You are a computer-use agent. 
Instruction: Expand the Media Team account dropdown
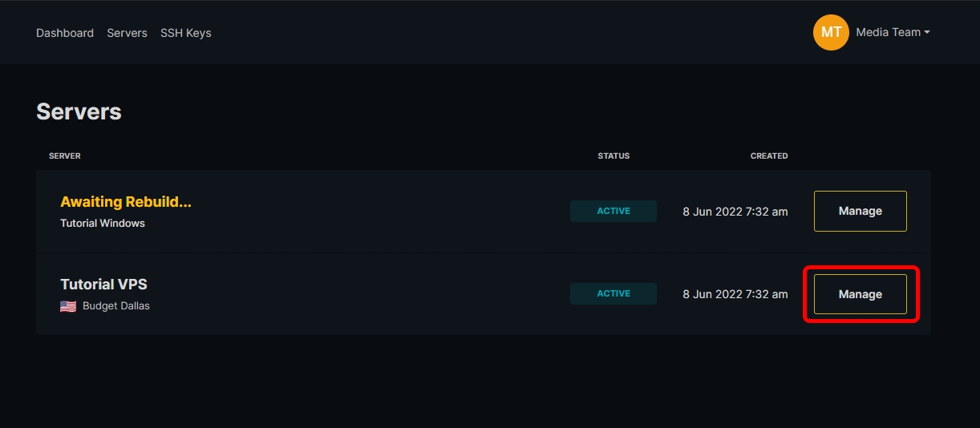tap(893, 32)
